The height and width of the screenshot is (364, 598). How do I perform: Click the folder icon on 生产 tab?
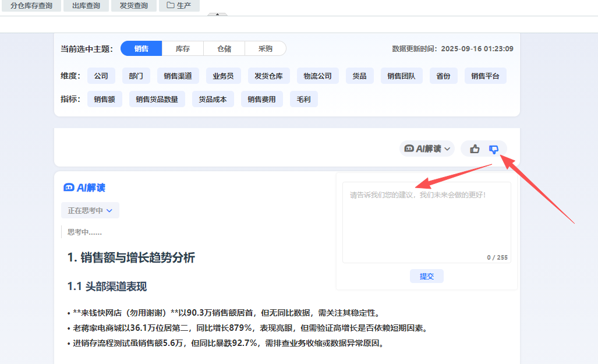click(171, 5)
